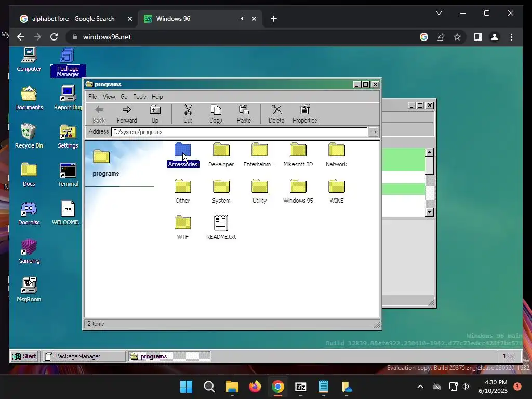This screenshot has width=532, height=399.
Task: Open the Windows volume control
Action: (465, 387)
